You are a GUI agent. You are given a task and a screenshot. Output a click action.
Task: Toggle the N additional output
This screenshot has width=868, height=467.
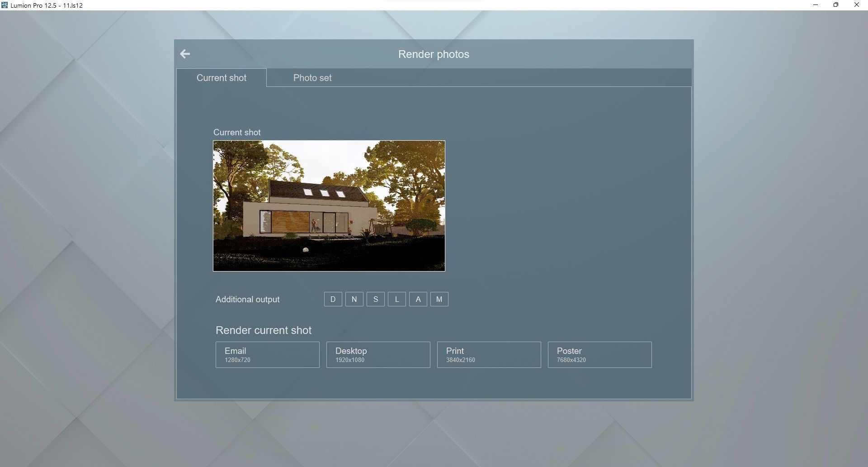354,299
